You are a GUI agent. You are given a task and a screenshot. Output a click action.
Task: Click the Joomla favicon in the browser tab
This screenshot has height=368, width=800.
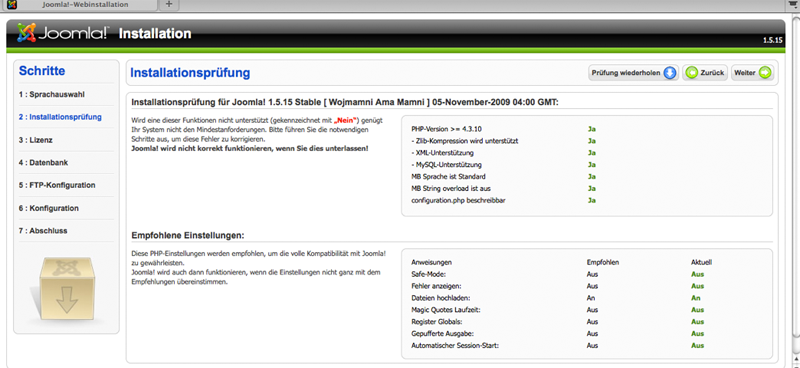(x=12, y=5)
